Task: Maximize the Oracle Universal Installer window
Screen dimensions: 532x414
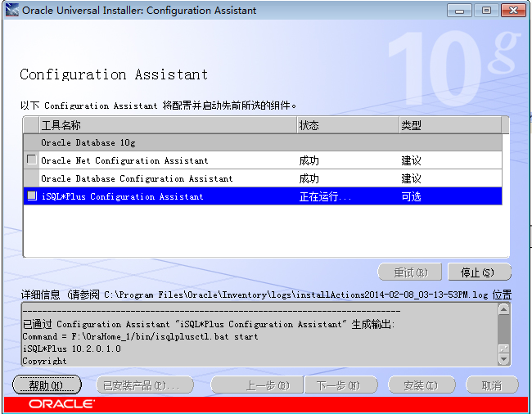Action: (x=486, y=11)
